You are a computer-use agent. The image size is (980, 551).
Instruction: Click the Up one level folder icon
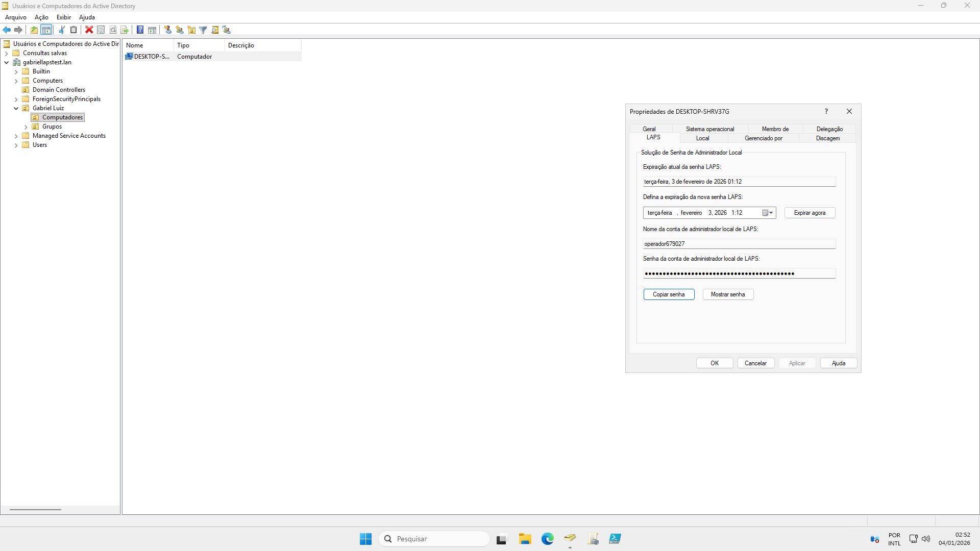pyautogui.click(x=34, y=30)
